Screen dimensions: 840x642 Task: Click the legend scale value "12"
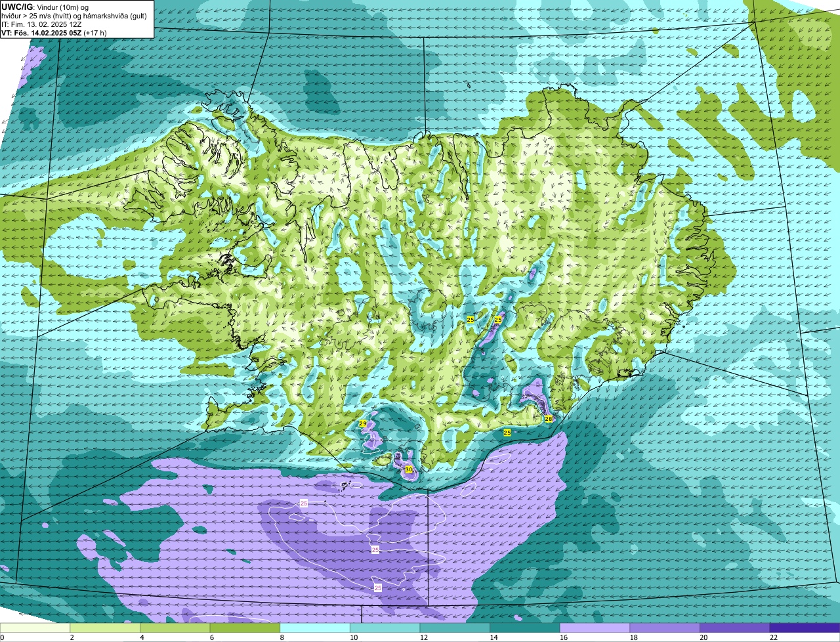424,637
